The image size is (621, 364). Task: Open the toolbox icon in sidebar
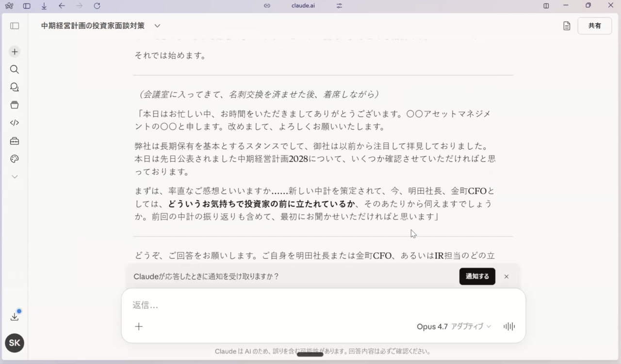point(15,141)
